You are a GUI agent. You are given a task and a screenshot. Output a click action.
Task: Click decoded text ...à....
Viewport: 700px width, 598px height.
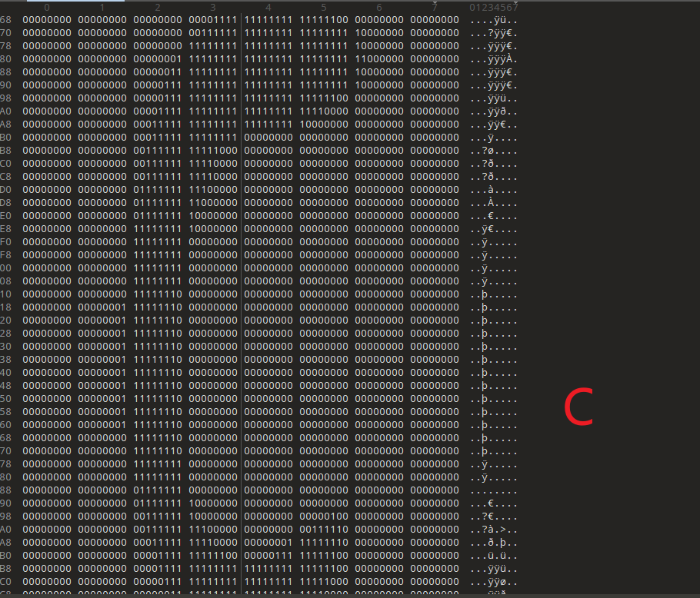(494, 190)
